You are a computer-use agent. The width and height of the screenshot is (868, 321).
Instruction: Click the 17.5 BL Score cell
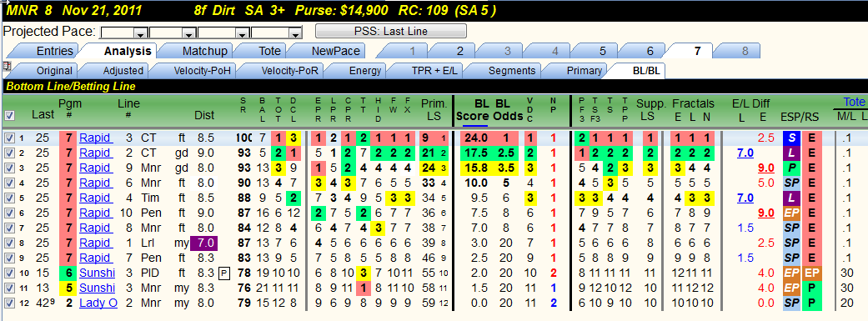475,153
